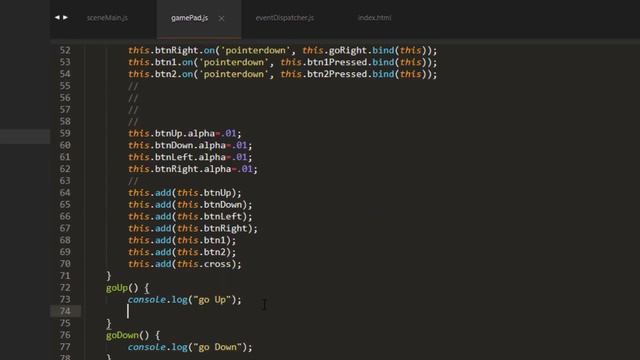
Task: Select the gamePad.js tab
Action: (189, 18)
